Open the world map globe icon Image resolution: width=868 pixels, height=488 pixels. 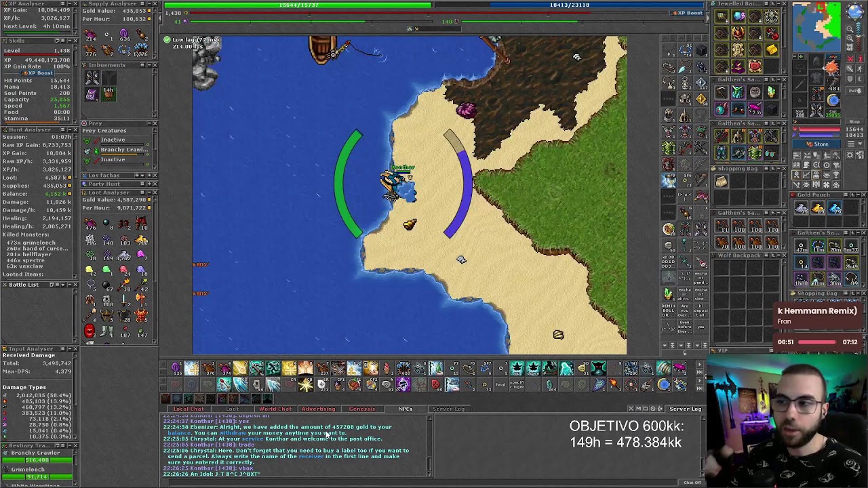tap(855, 11)
